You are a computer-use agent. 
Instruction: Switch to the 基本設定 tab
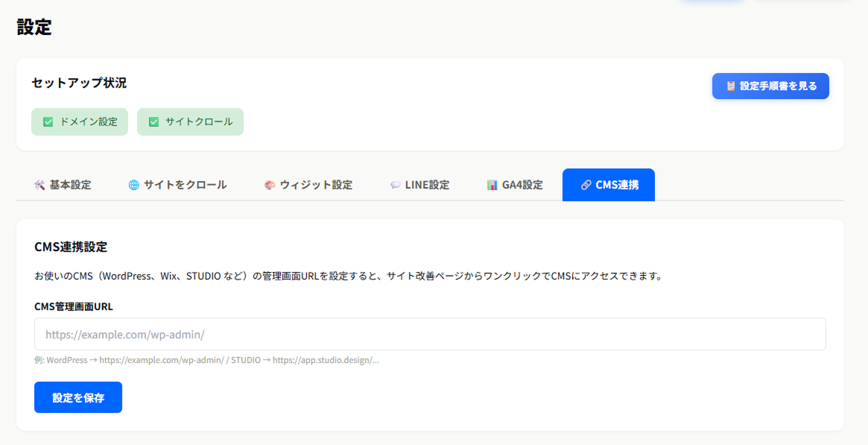pos(63,185)
